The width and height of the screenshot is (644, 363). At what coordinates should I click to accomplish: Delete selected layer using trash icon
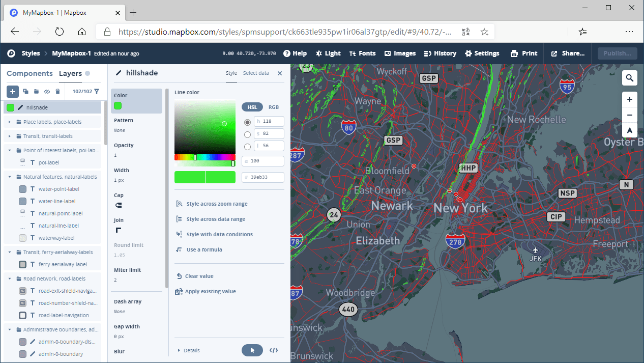(57, 92)
